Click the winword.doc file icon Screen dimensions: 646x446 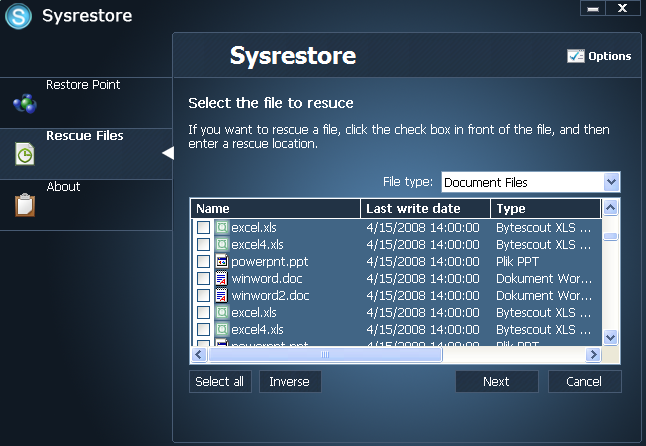pyautogui.click(x=222, y=278)
